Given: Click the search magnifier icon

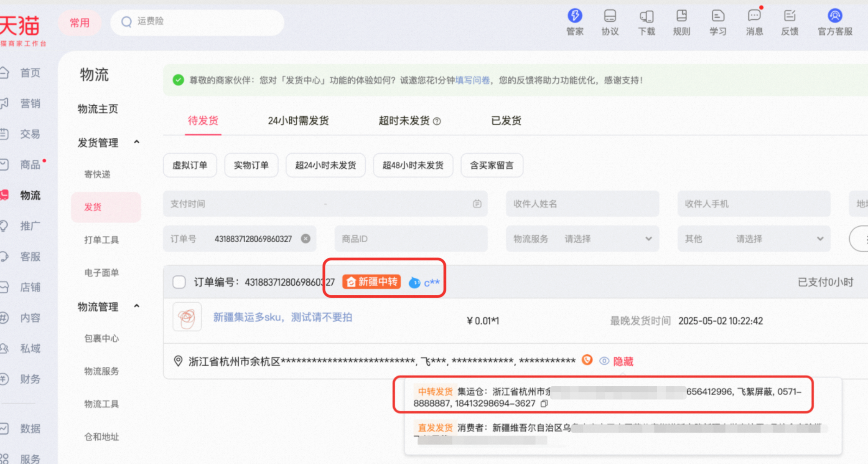Looking at the screenshot, I should coord(126,21).
